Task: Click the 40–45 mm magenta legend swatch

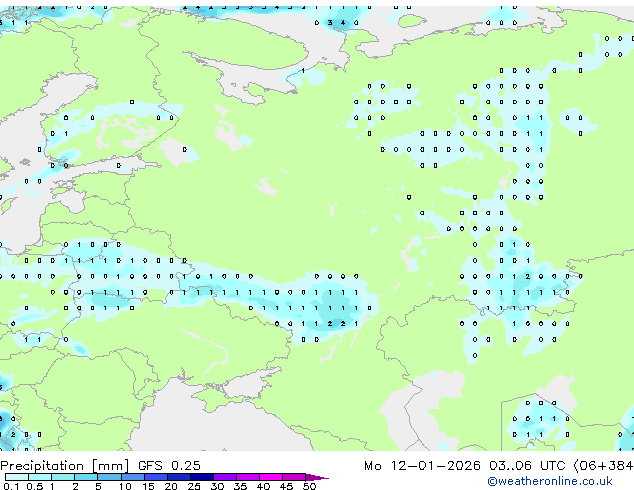Action: tap(271, 477)
